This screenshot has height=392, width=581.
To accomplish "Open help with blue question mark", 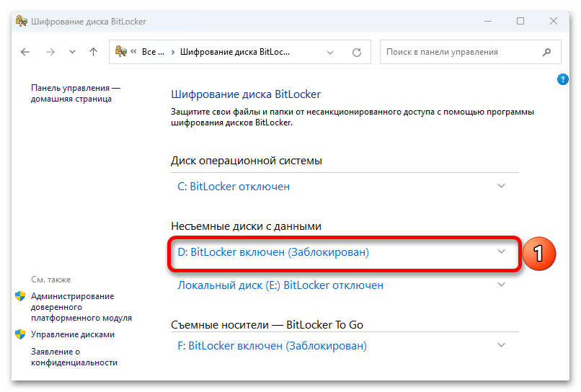I will point(562,79).
